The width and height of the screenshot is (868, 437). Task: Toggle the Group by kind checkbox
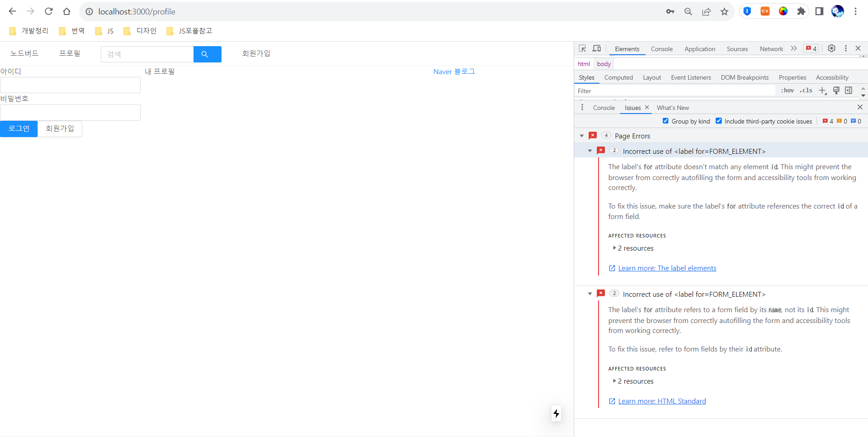coord(665,121)
